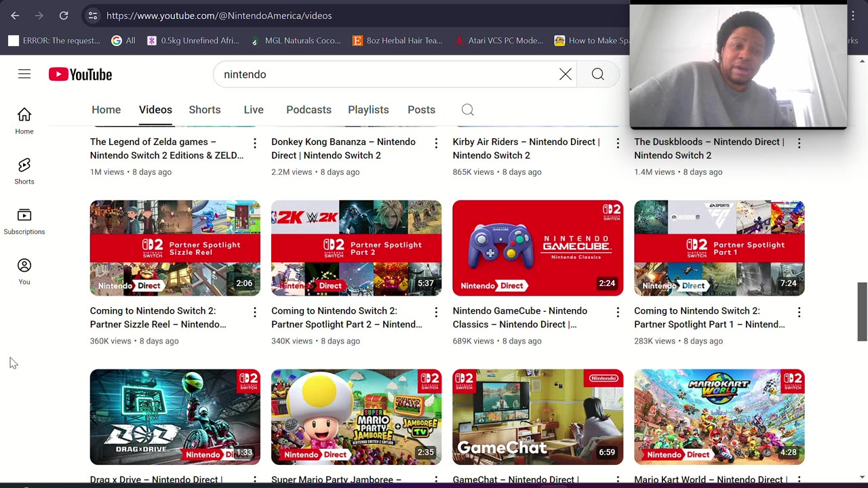
Task: Open the Google All bookmark
Action: [123, 41]
